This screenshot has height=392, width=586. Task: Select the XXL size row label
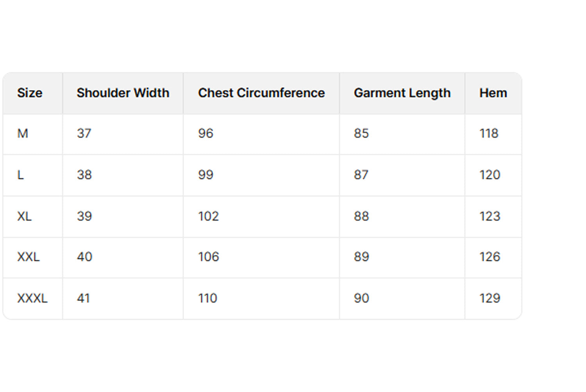[29, 257]
